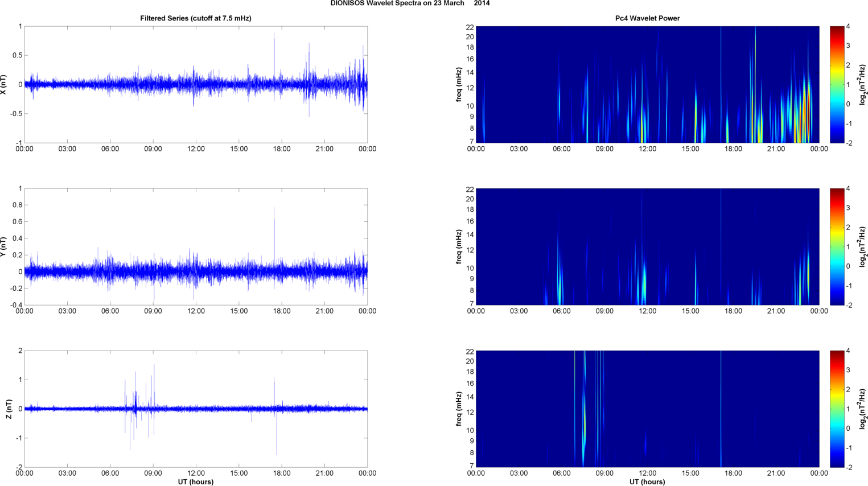The width and height of the screenshot is (868, 486).
Task: Click '10' frequency tick on Z wavelet panel
Action: click(470, 431)
